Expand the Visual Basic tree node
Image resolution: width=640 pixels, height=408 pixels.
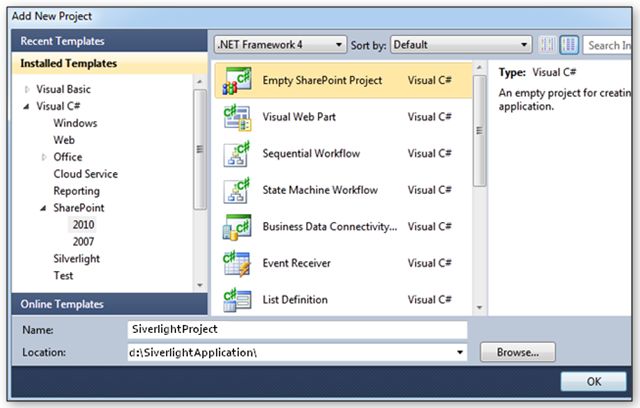(x=27, y=89)
